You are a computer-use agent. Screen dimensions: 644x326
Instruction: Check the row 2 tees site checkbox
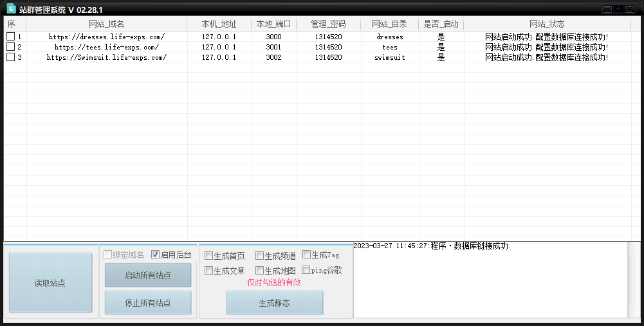coord(11,47)
